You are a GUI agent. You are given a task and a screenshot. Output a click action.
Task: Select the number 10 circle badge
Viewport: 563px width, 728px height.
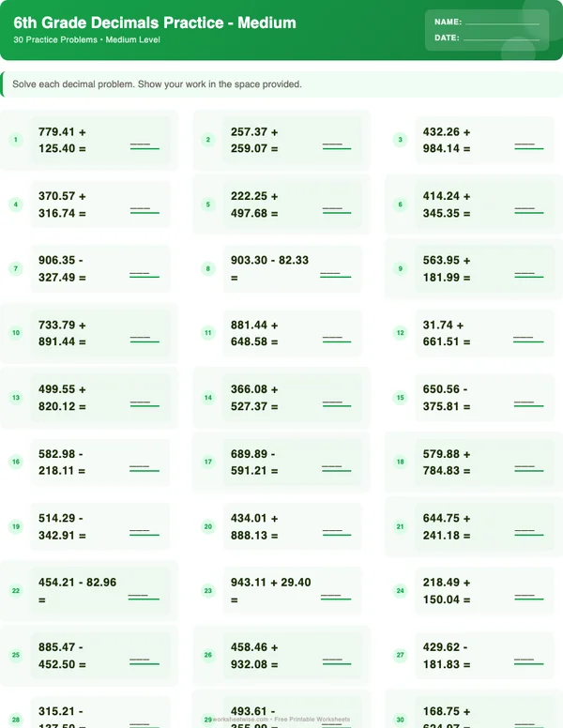coord(15,333)
